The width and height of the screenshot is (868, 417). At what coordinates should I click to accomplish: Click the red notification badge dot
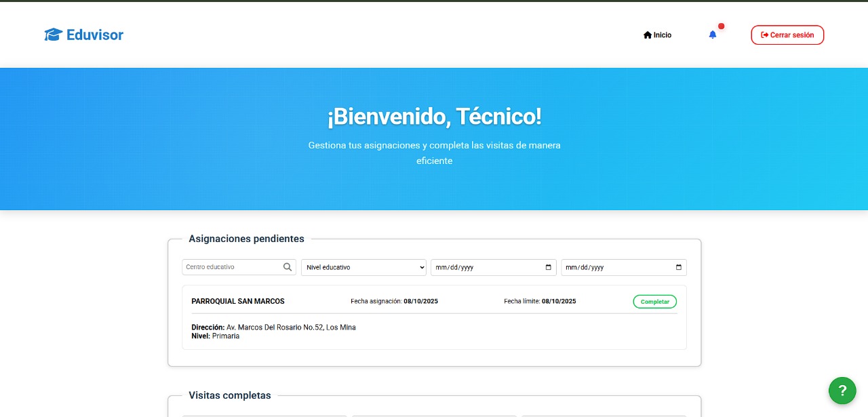click(722, 26)
